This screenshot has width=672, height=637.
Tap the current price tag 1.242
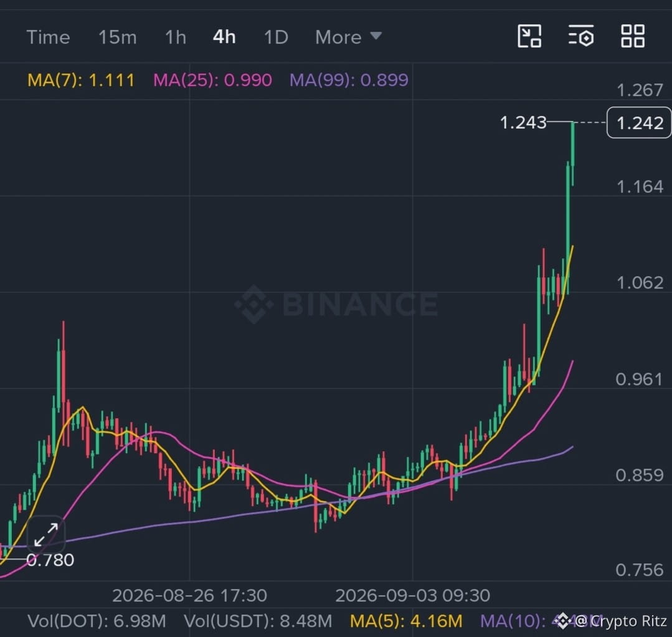(x=639, y=123)
